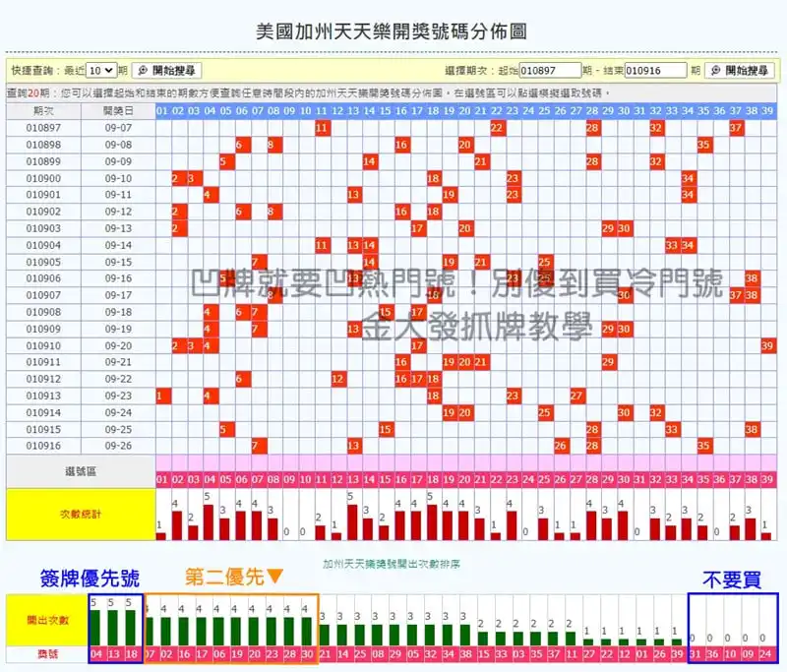Select number 01 in the 選號區 row
Image resolution: width=787 pixels, height=672 pixels.
point(163,479)
